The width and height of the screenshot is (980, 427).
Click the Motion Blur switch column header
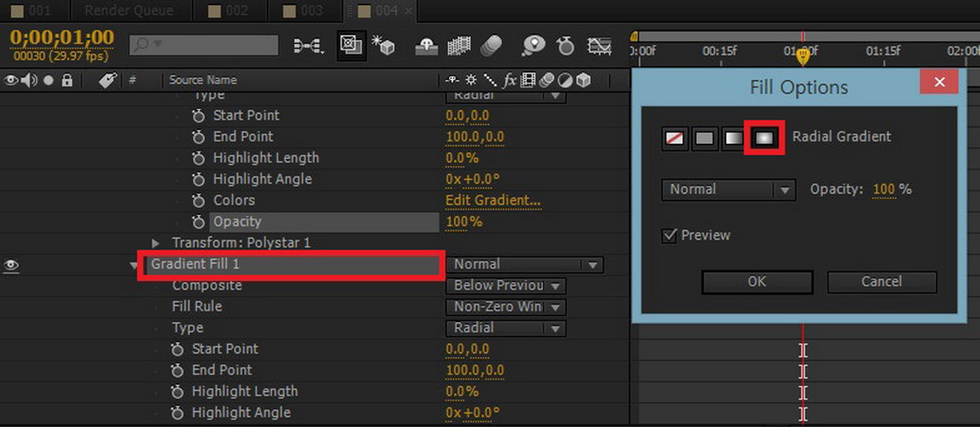coord(547,80)
